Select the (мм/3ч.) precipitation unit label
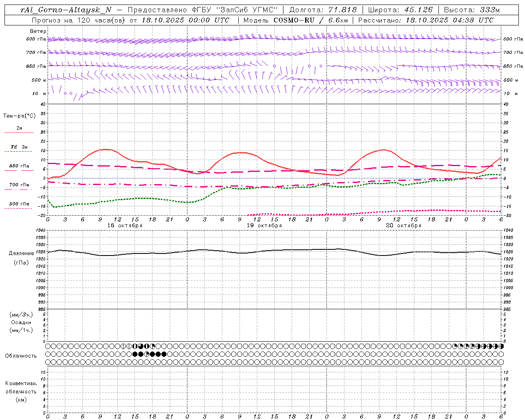The width and height of the screenshot is (525, 420). 21,315
